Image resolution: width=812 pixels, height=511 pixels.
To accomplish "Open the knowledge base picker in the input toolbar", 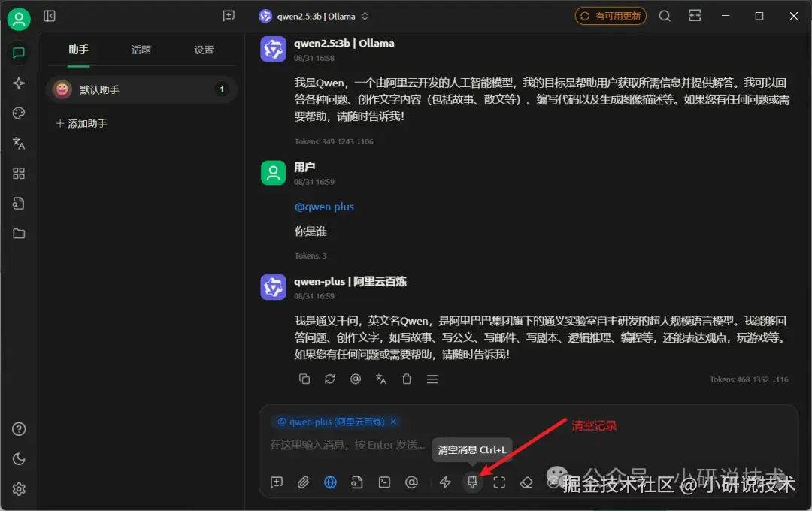I will (357, 482).
